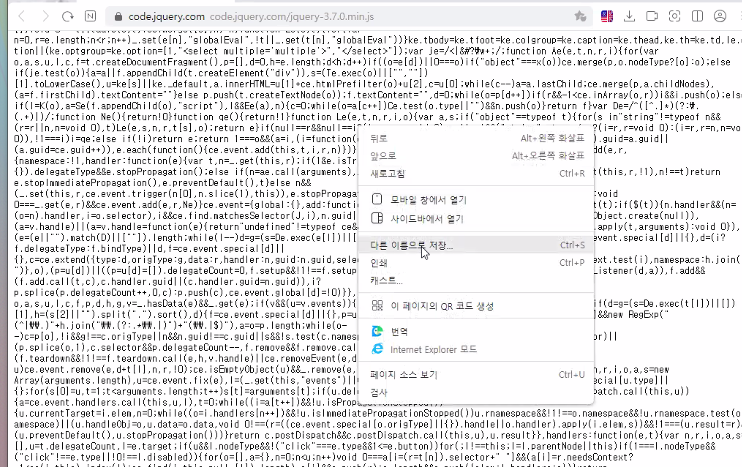Choose 인쇄 from the context menu
This screenshot has width=742, height=467.
tap(477, 263)
